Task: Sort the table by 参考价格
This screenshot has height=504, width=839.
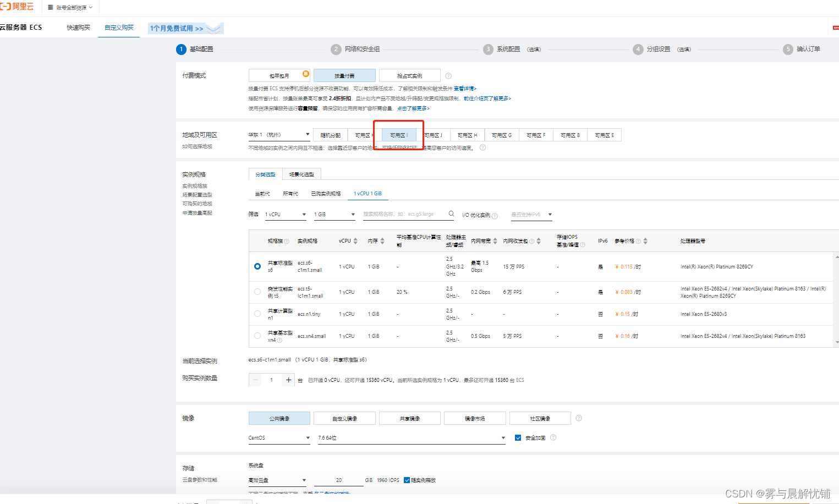Action: 645,241
